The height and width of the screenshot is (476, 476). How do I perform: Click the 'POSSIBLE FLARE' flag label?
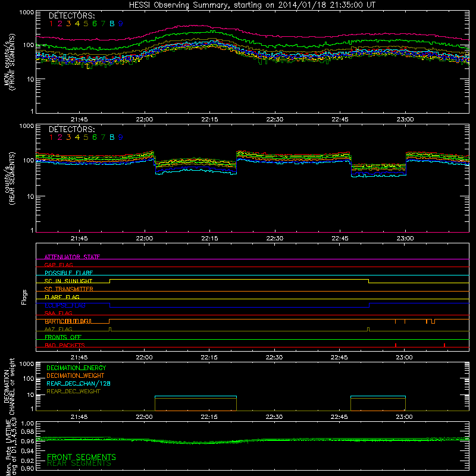click(68, 273)
